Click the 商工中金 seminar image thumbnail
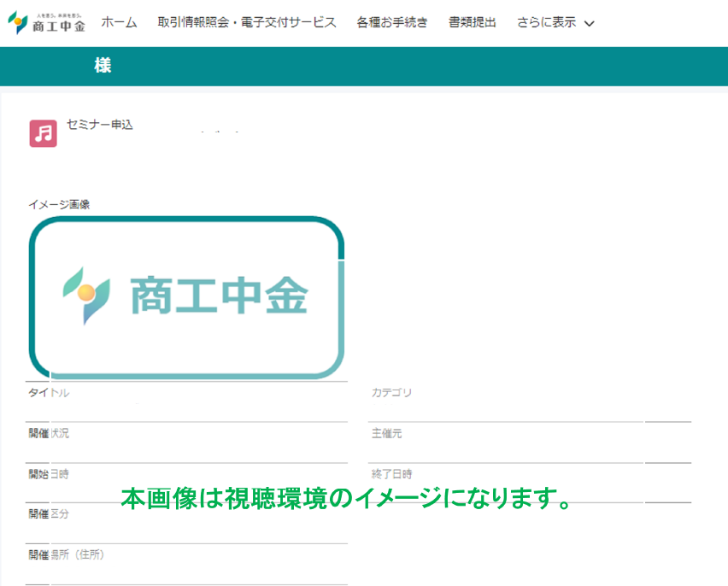 coord(186,297)
